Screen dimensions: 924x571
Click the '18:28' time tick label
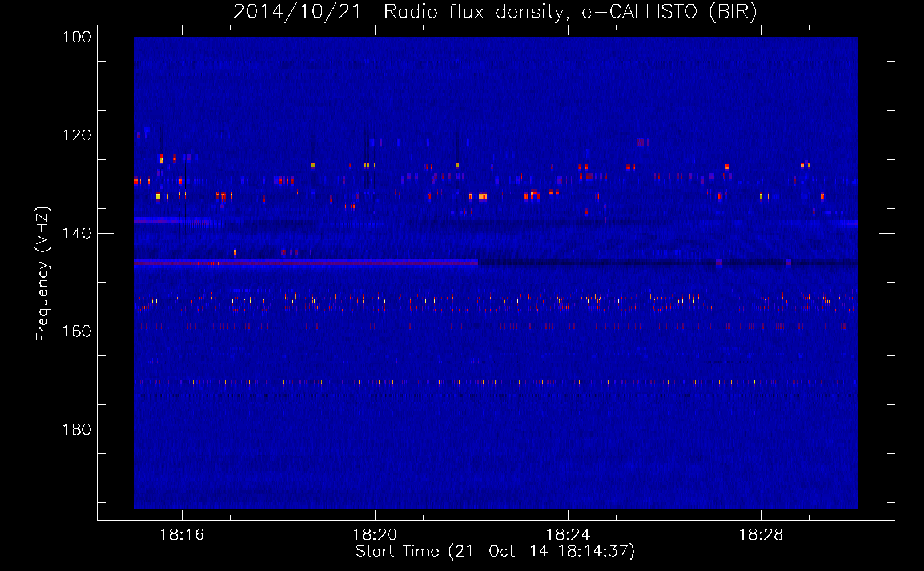tap(761, 535)
